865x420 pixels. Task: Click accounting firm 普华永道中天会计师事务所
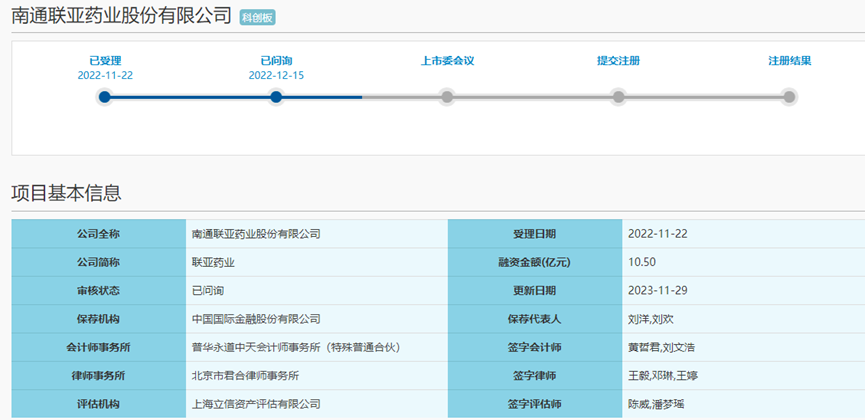pyautogui.click(x=295, y=347)
